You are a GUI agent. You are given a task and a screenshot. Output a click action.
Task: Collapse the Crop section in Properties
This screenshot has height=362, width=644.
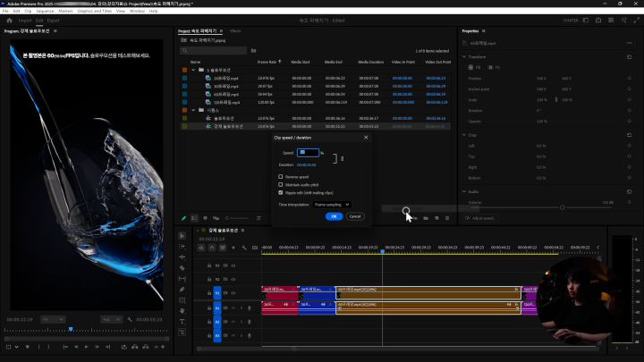click(464, 135)
